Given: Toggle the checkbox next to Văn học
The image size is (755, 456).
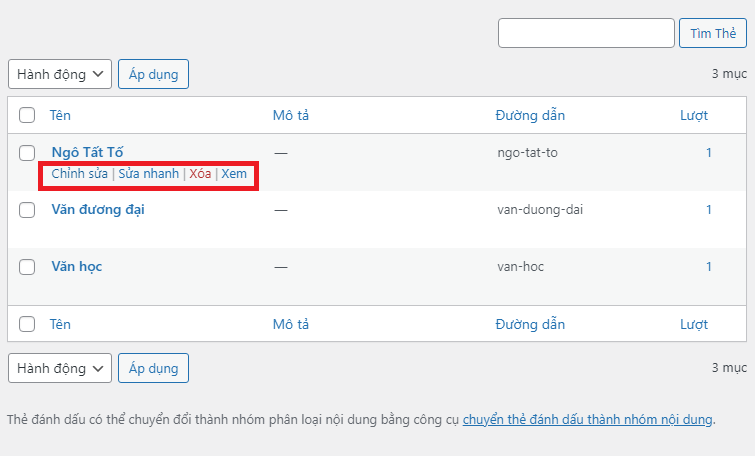Looking at the screenshot, I should (27, 267).
